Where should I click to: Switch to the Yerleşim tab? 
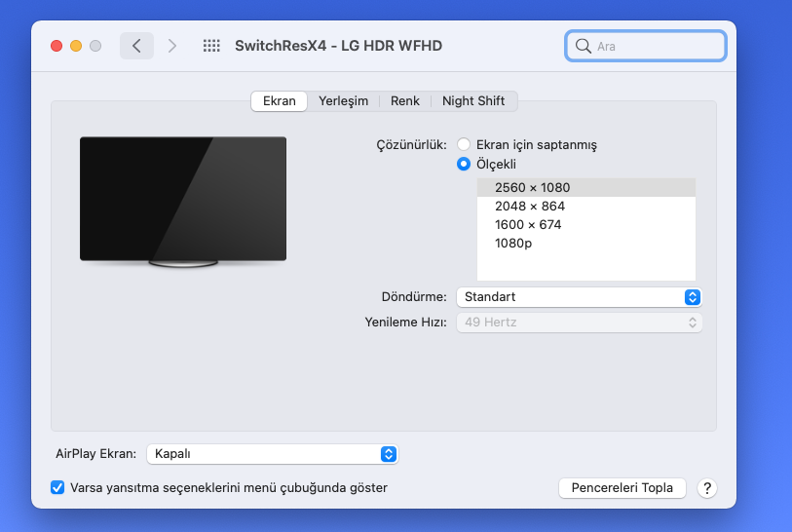click(343, 101)
